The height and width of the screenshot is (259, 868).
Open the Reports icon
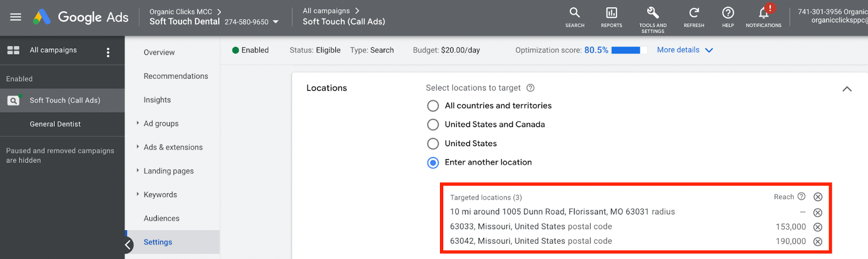pos(611,13)
